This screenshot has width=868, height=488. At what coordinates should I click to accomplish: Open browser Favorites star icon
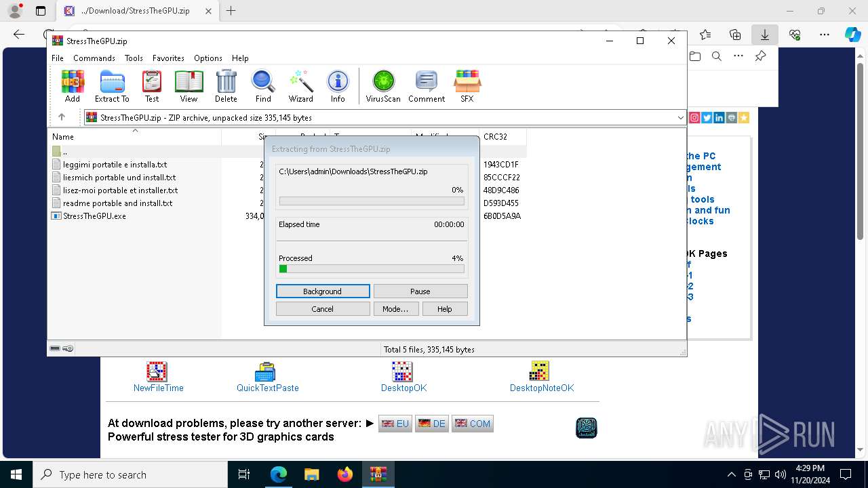click(705, 35)
